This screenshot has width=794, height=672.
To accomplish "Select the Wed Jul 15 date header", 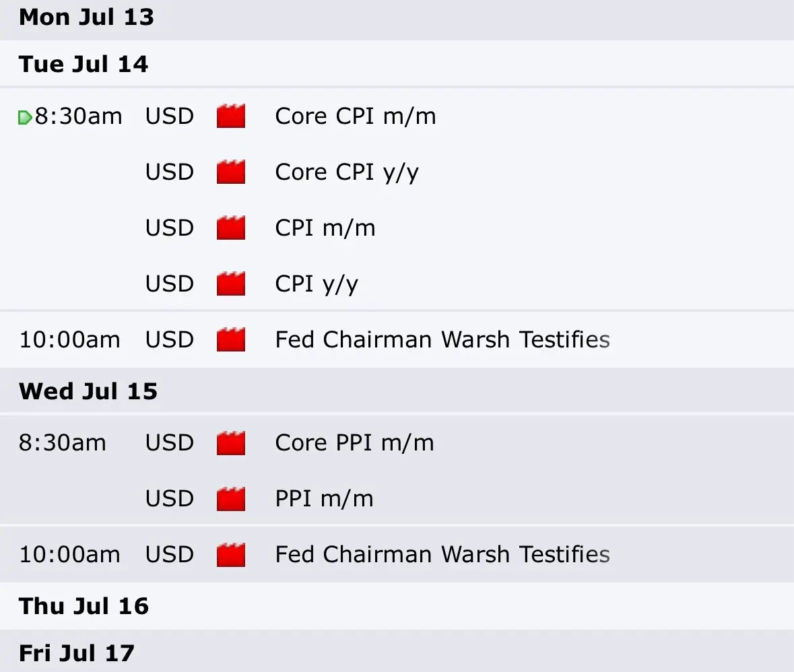I will coord(397,391).
